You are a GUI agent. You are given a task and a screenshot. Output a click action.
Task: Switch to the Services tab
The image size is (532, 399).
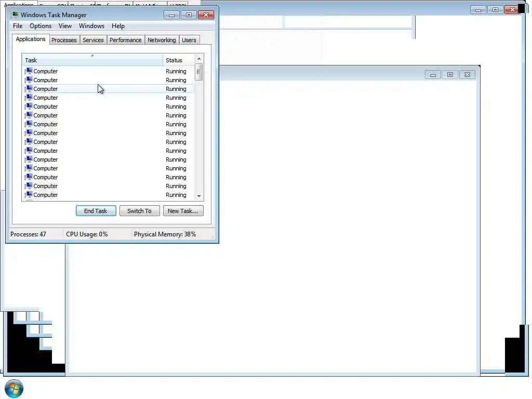[x=93, y=40]
